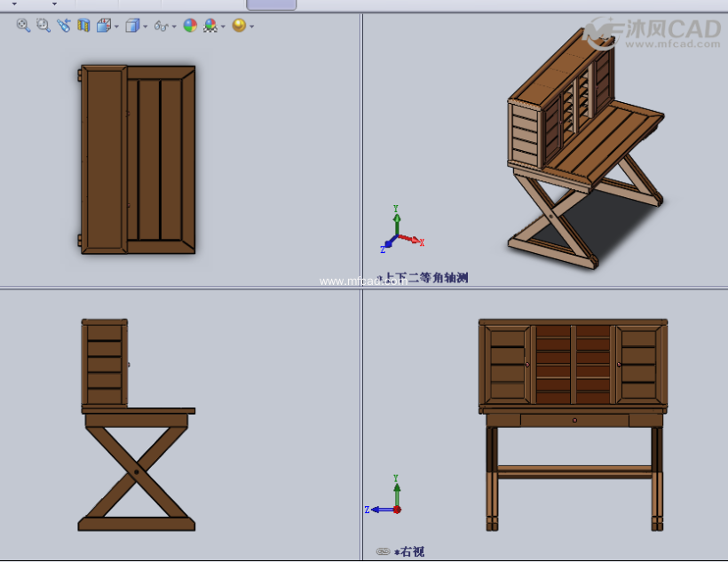
Task: Click the Hide/Show Items glasses icon
Action: [161, 26]
